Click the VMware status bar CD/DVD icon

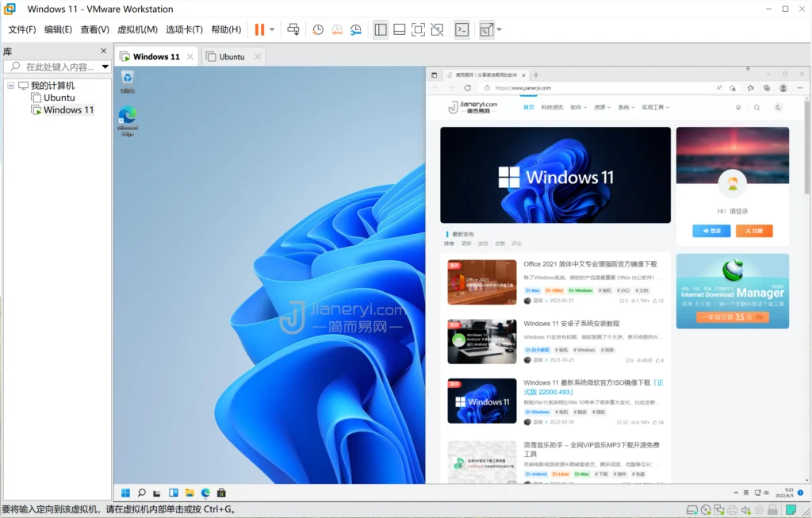(x=705, y=510)
